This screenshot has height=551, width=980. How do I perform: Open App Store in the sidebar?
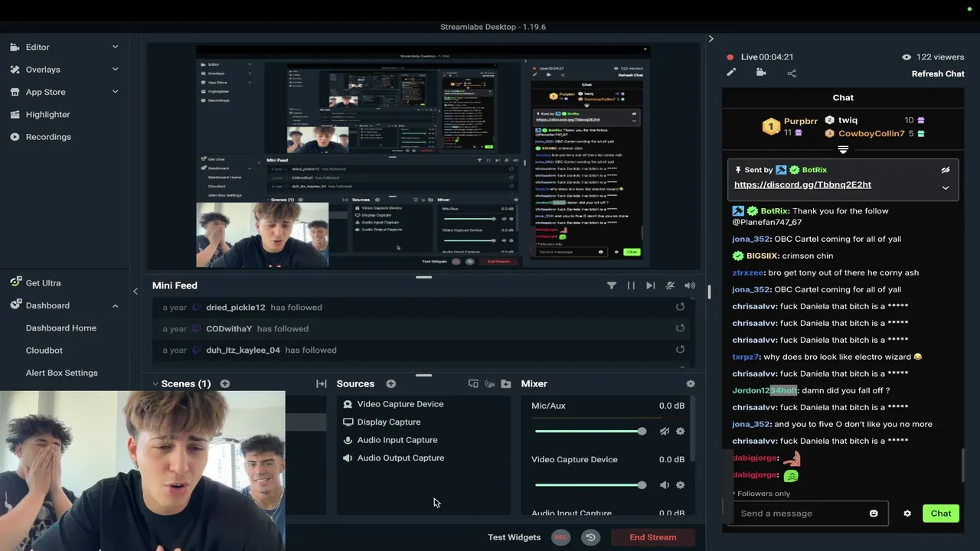pyautogui.click(x=45, y=92)
